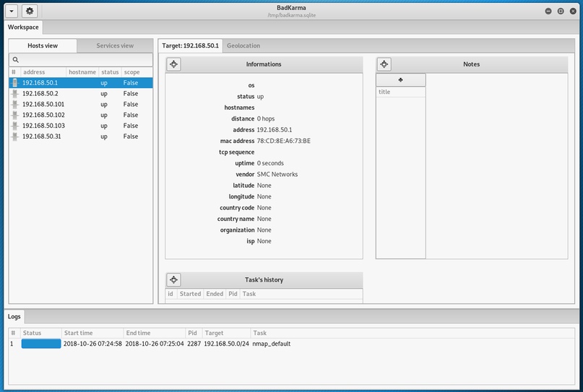Select the Logs tab
Image resolution: width=583 pixels, height=392 pixels.
point(14,316)
